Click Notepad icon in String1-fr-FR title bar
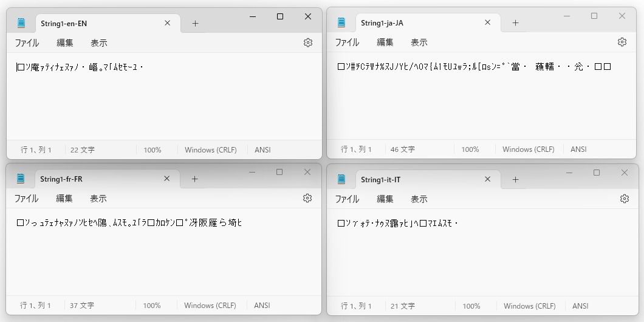This screenshot has width=644, height=322. (x=21, y=179)
